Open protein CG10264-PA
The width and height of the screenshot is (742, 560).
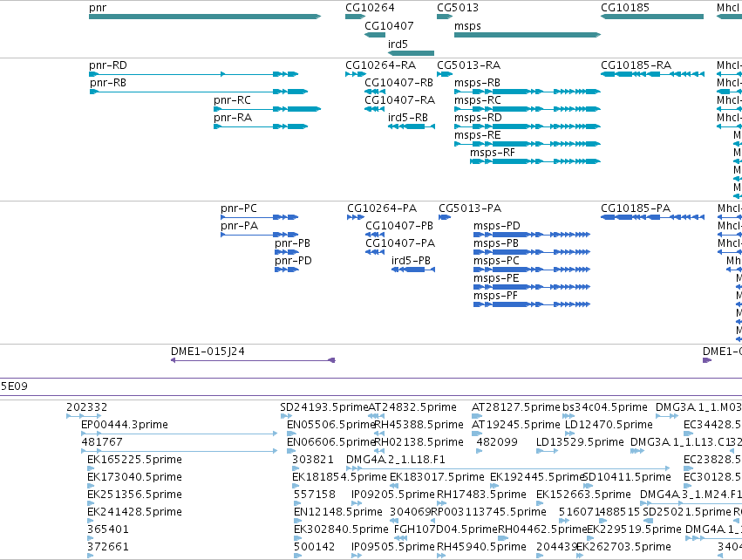356,217
